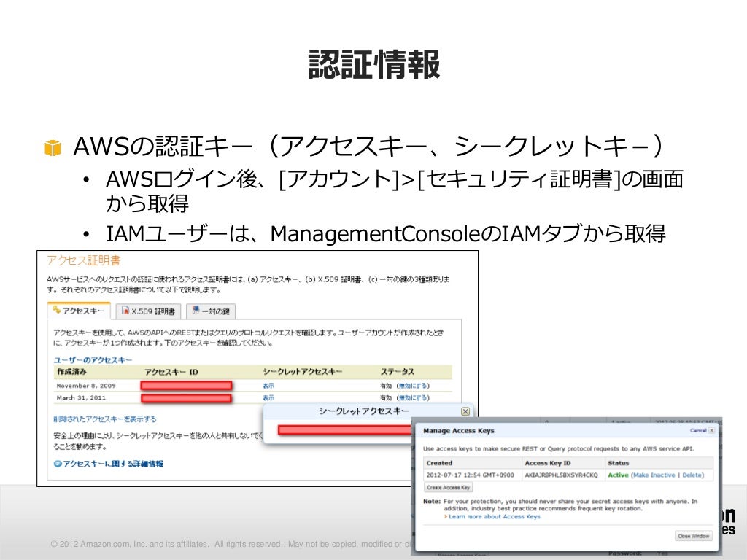This screenshot has width=747, height=560.
Task: Click the Status column header in dialog
Action: coord(619,463)
